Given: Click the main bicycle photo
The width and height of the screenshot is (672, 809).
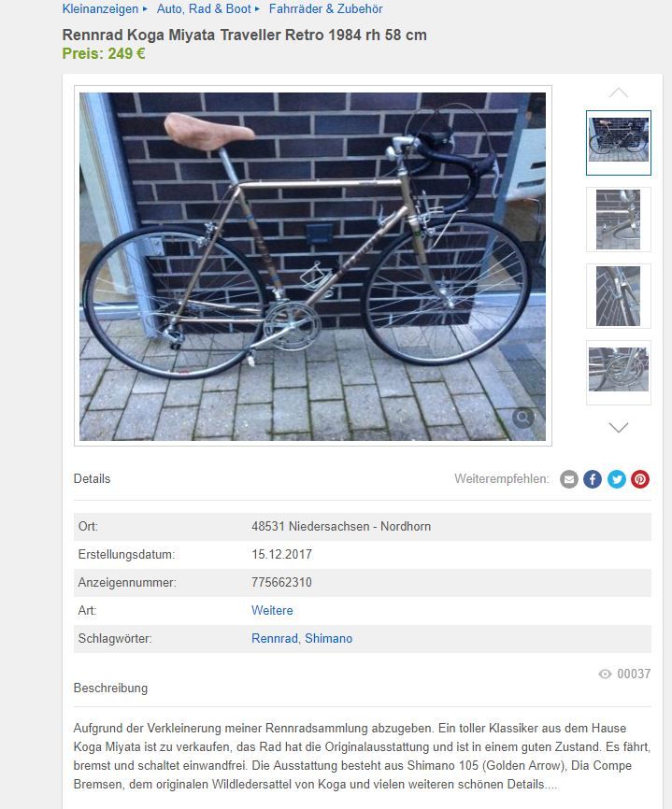Looking at the screenshot, I should coord(312,266).
